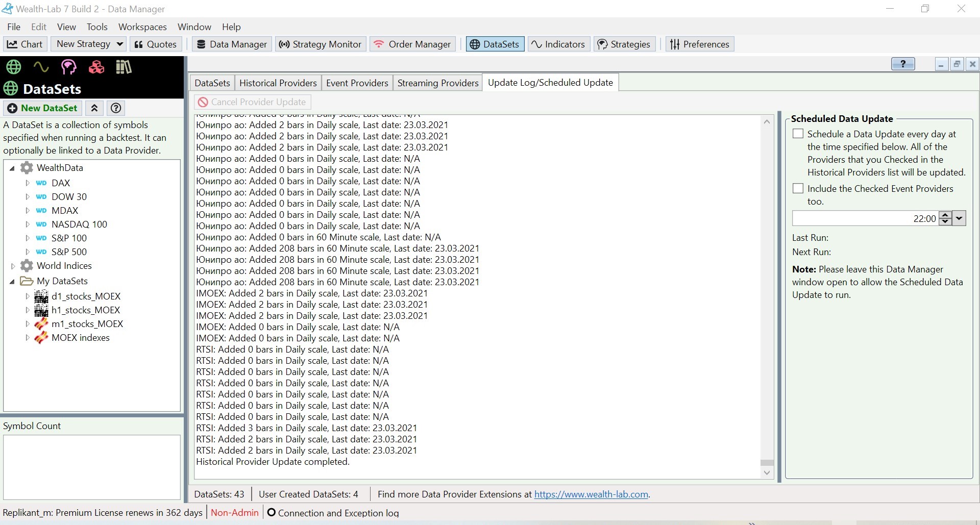Viewport: 980px width, 525px height.
Task: Open the Indicators wave icon in sidebar
Action: [41, 67]
